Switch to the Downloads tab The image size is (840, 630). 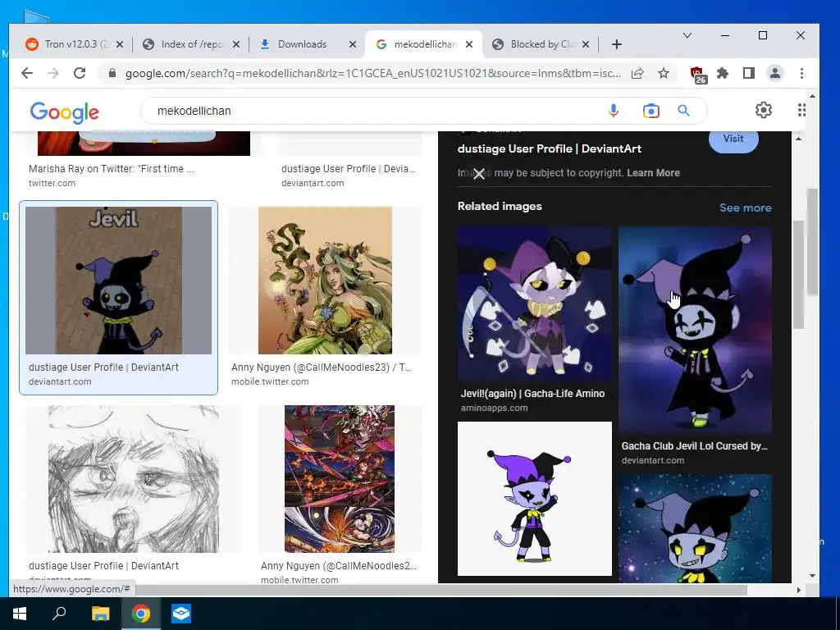301,44
